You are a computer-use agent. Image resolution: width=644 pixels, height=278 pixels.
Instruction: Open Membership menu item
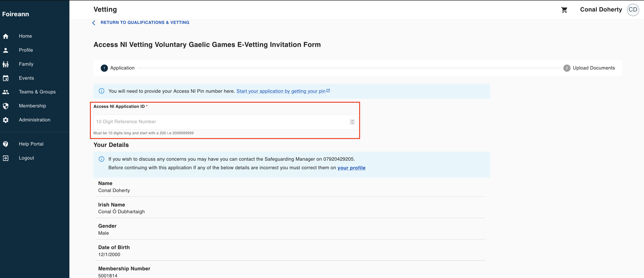coord(32,106)
